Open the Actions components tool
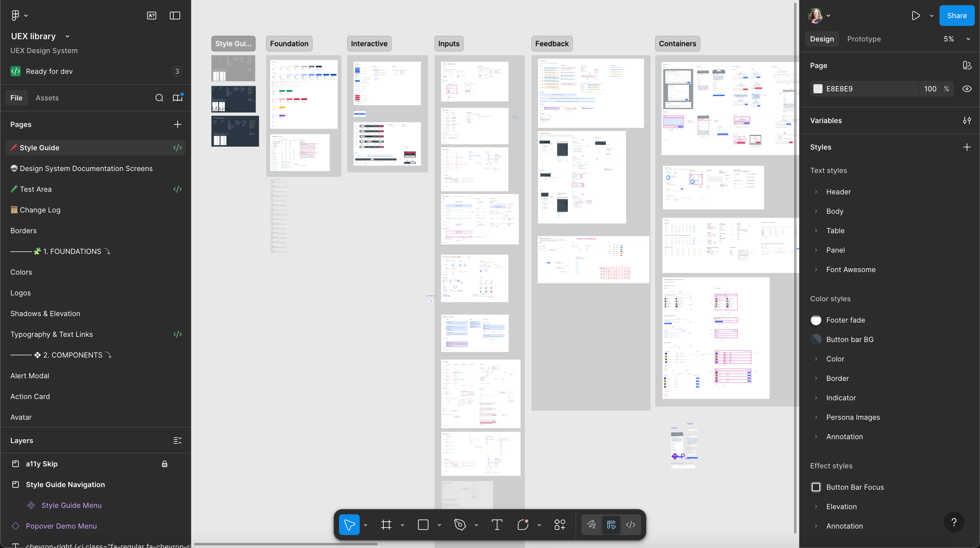 pyautogui.click(x=560, y=525)
